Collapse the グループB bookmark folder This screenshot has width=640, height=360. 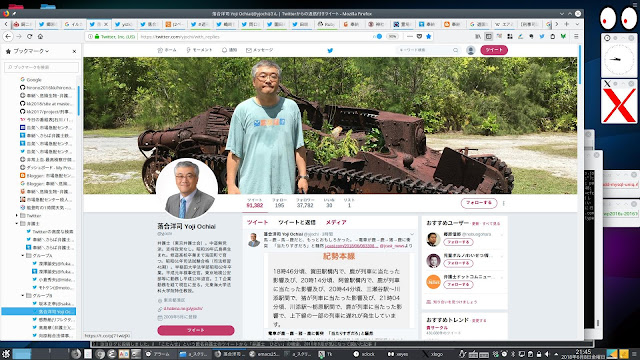[x=23, y=296]
